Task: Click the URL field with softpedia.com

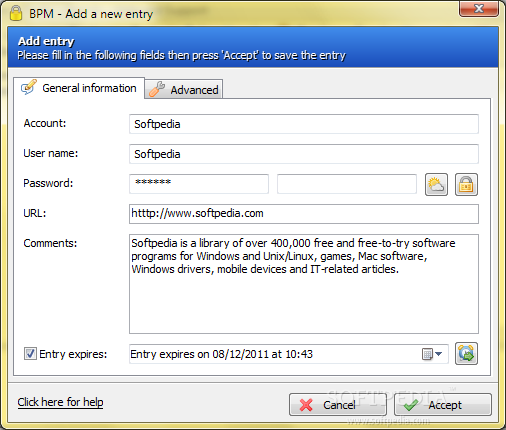Action: point(304,214)
